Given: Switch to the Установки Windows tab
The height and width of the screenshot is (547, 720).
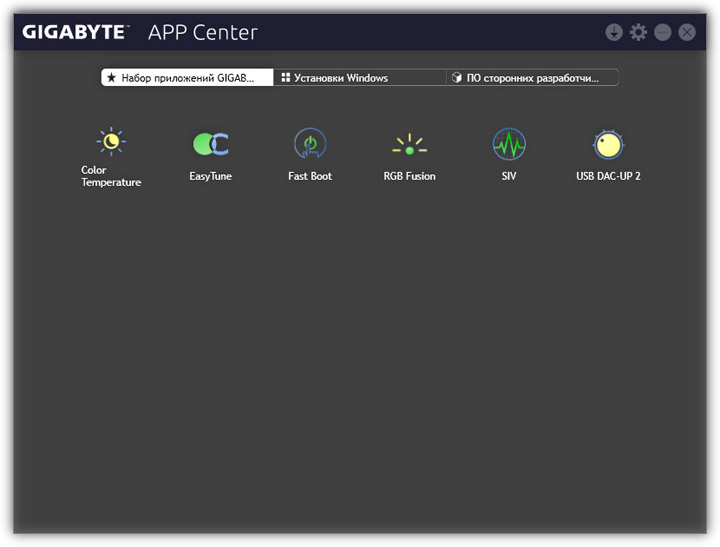Looking at the screenshot, I should coord(359,77).
